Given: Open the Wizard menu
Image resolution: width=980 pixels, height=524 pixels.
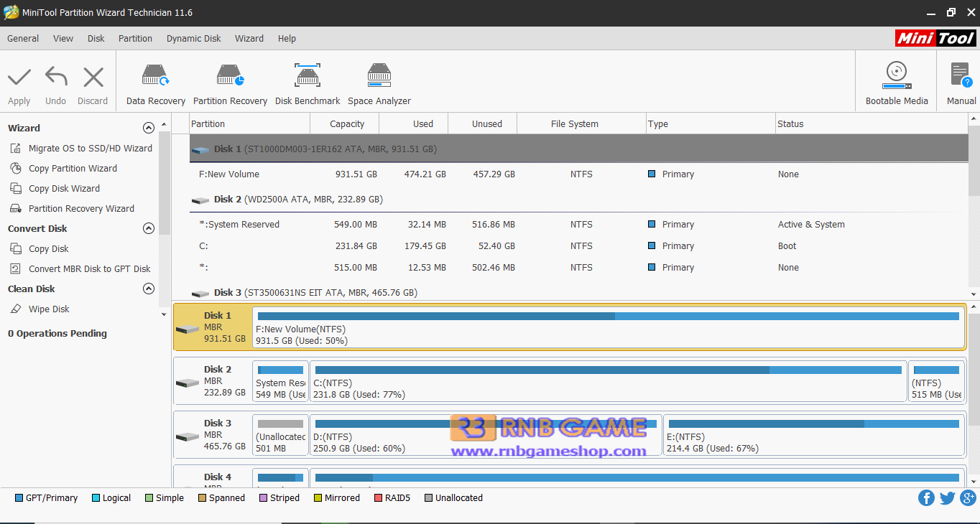Looking at the screenshot, I should (249, 39).
